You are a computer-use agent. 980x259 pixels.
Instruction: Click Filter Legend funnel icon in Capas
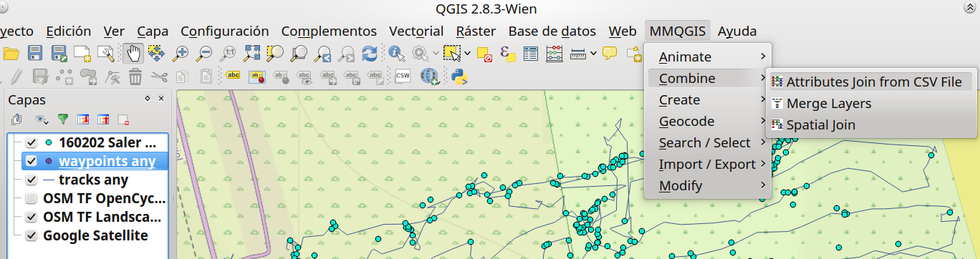click(63, 119)
